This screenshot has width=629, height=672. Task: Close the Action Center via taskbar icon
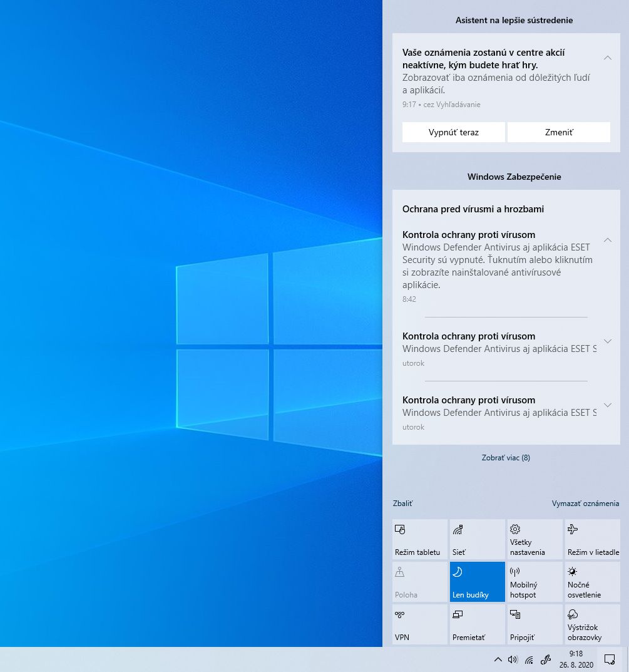pos(610,659)
